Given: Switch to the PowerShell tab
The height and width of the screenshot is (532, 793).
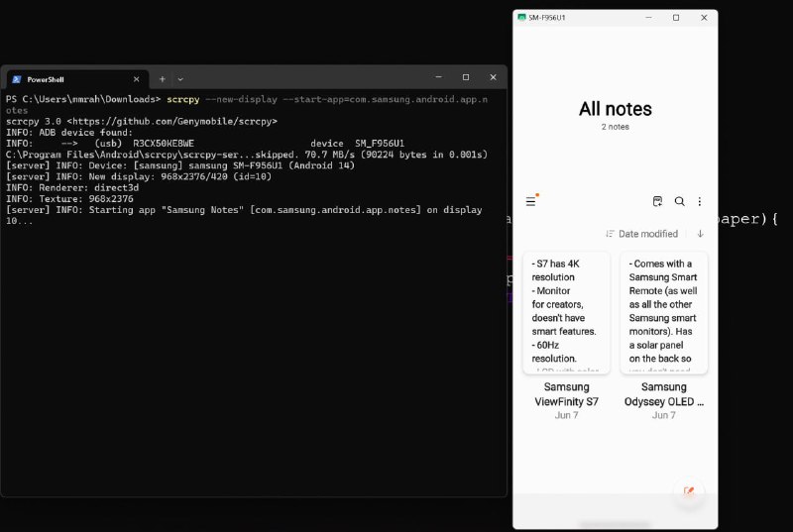Looking at the screenshot, I should click(78, 79).
